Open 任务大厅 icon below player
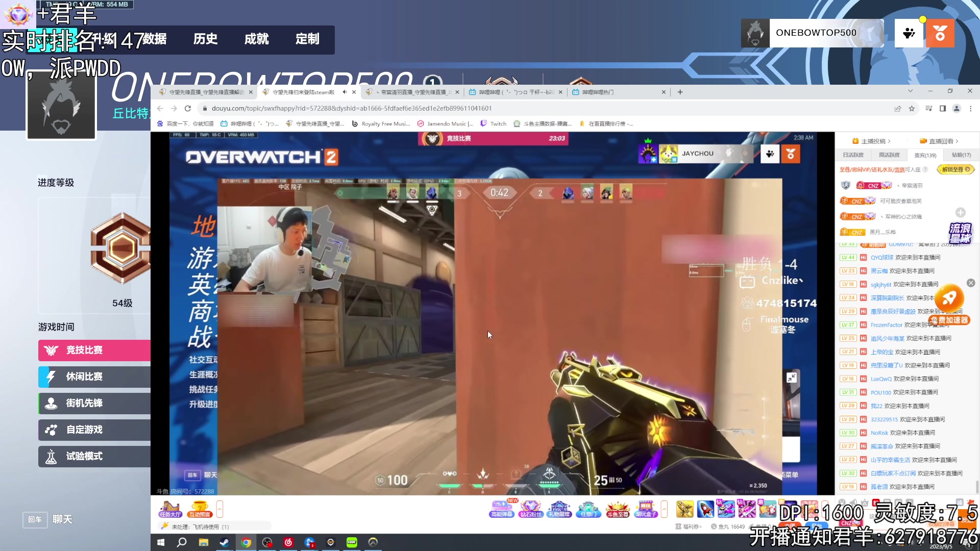Viewport: 980px width, 551px height. point(170,509)
